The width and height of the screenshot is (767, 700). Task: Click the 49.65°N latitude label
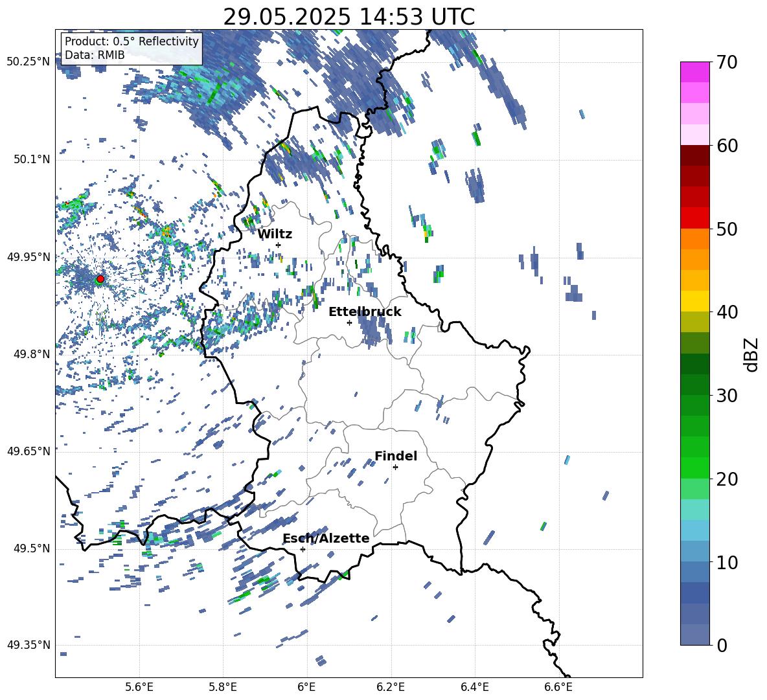pyautogui.click(x=29, y=451)
